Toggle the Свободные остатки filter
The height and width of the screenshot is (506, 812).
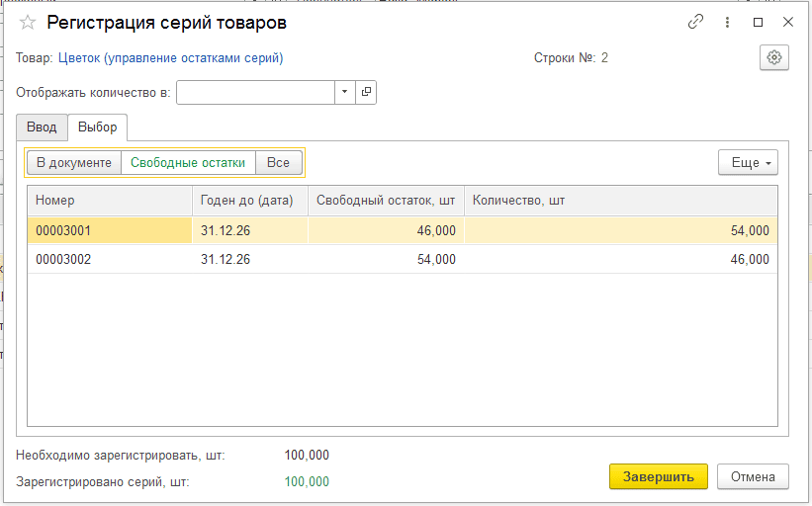tap(188, 162)
